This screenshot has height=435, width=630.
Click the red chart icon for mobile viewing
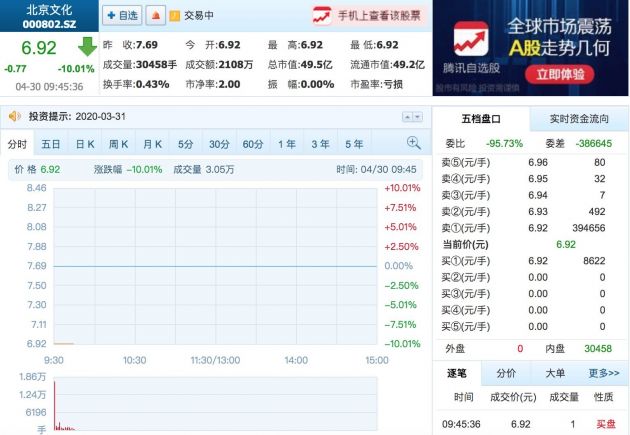[x=321, y=16]
